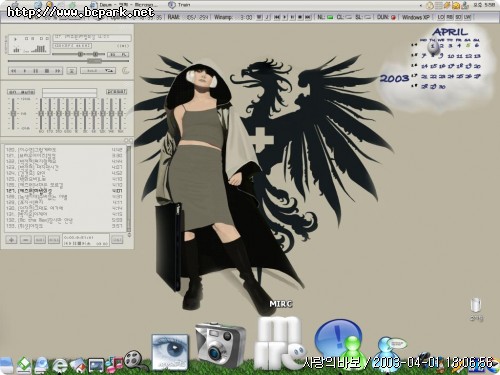Viewport: 500px width, 375px height.
Task: Click the 60 Hz equalizer band slider
Action: click(x=41, y=114)
